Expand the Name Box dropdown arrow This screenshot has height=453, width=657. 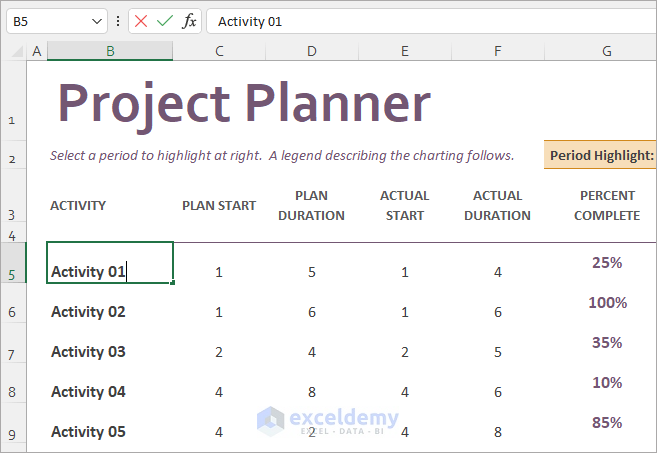pos(97,21)
